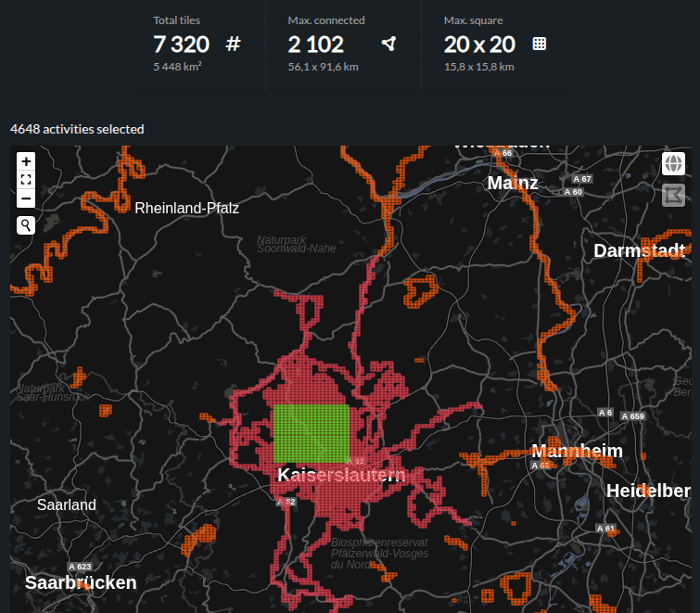Viewport: 700px width, 613px height.
Task: Select the 7 320 total tiles stat
Action: tap(181, 44)
